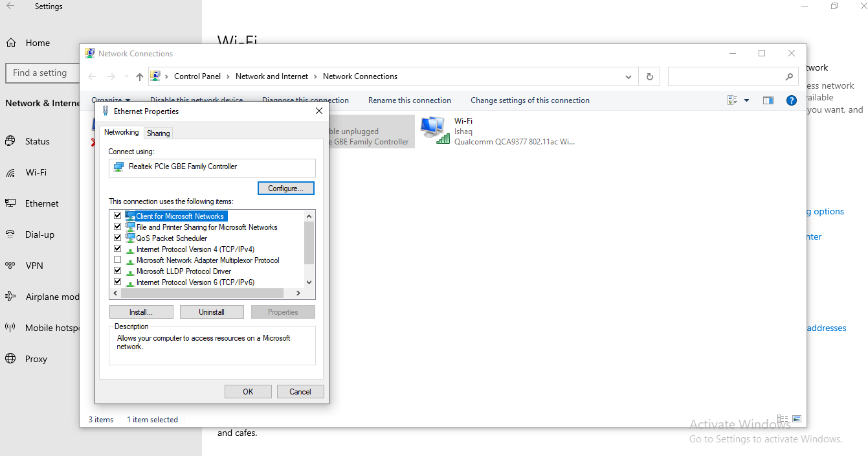
Task: Toggle Internet Protocol Version 6 checkbox
Action: coord(117,282)
